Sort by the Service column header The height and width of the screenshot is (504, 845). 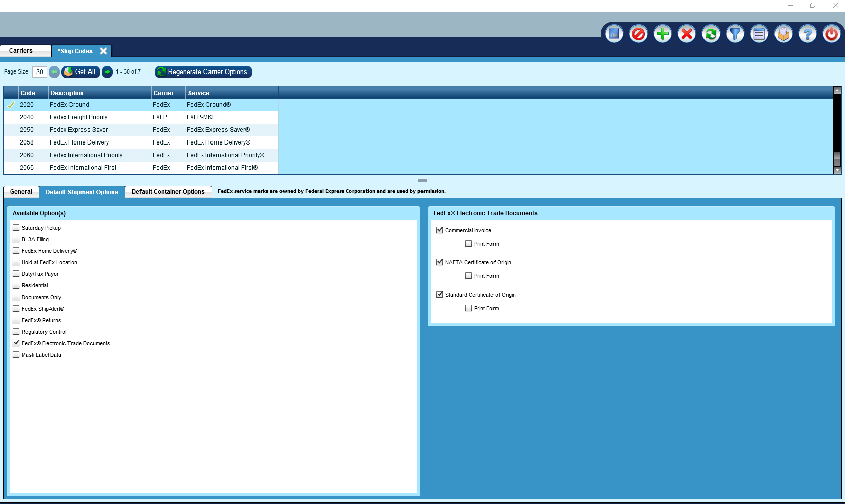click(232, 93)
